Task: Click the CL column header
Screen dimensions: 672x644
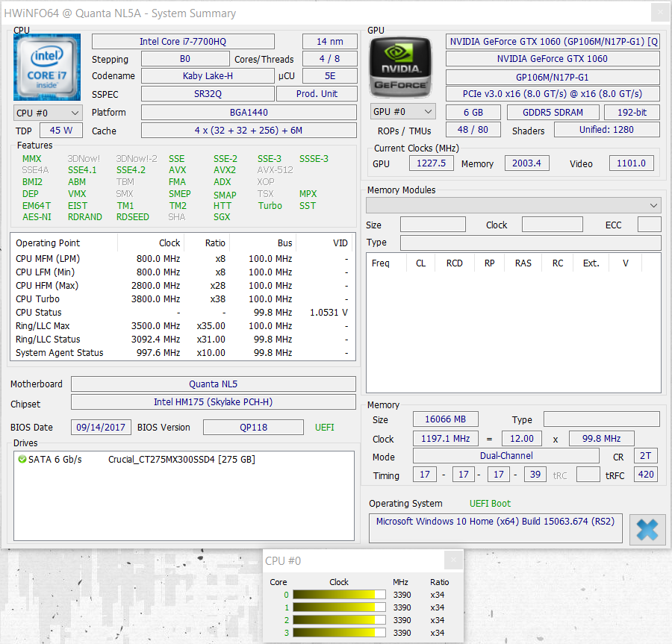Action: [x=421, y=263]
